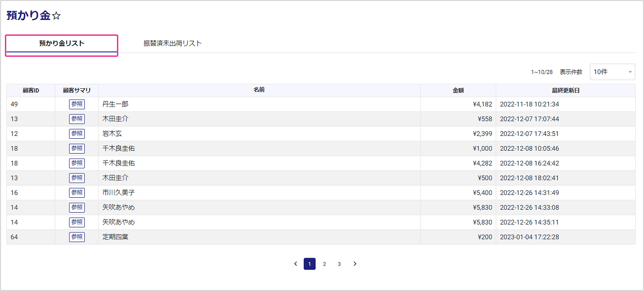
Task: Select page 2 in pagination
Action: coord(324,264)
